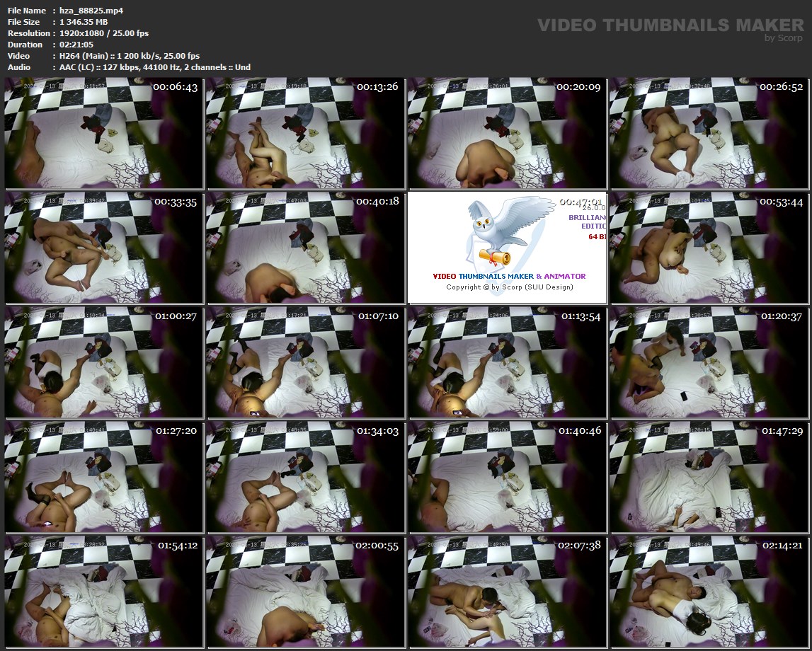
Task: Select the frame timestamped 00:26:52
Action: click(709, 133)
